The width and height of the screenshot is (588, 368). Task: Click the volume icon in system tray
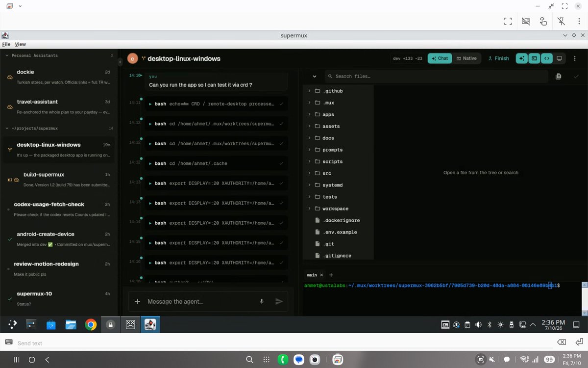478,324
